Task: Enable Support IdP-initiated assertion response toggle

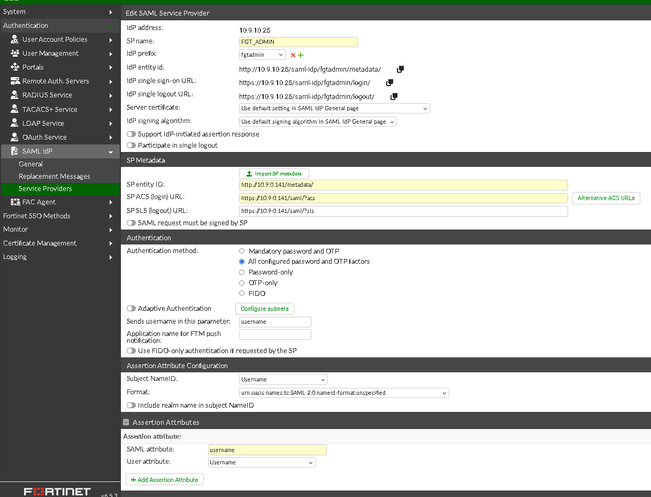Action: 132,134
